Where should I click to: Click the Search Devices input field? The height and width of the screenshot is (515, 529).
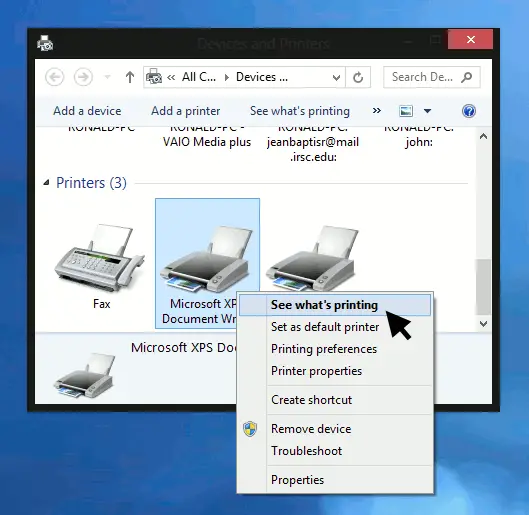point(431,77)
